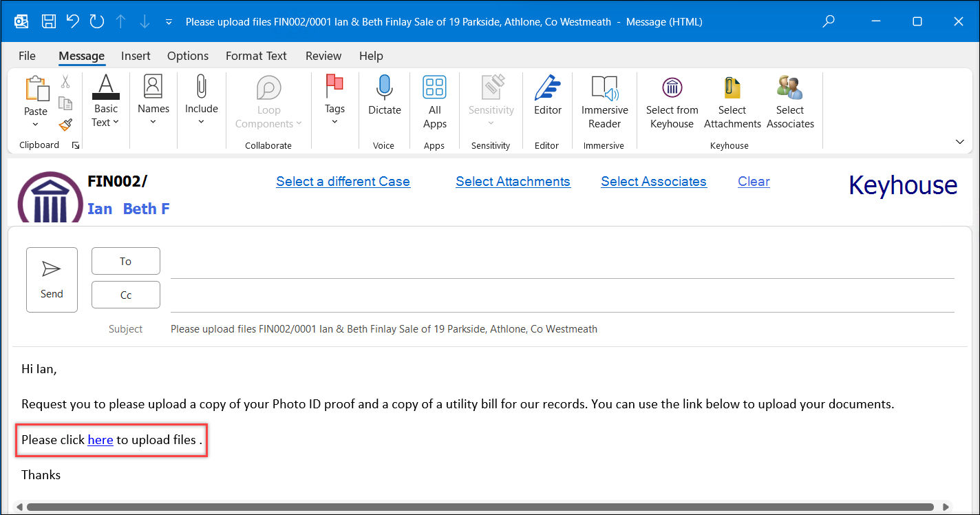This screenshot has height=515, width=980.
Task: Click the Save icon in title bar
Action: point(49,21)
